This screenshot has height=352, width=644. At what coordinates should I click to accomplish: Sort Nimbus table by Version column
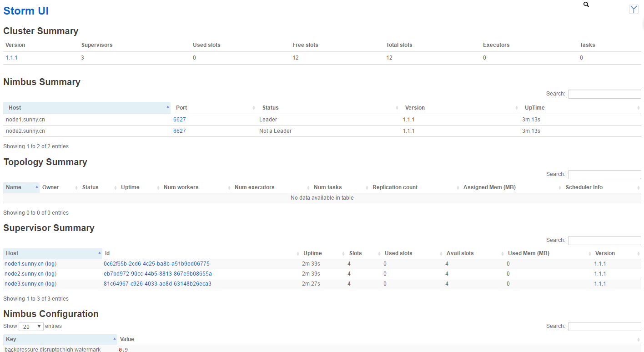[x=459, y=108]
